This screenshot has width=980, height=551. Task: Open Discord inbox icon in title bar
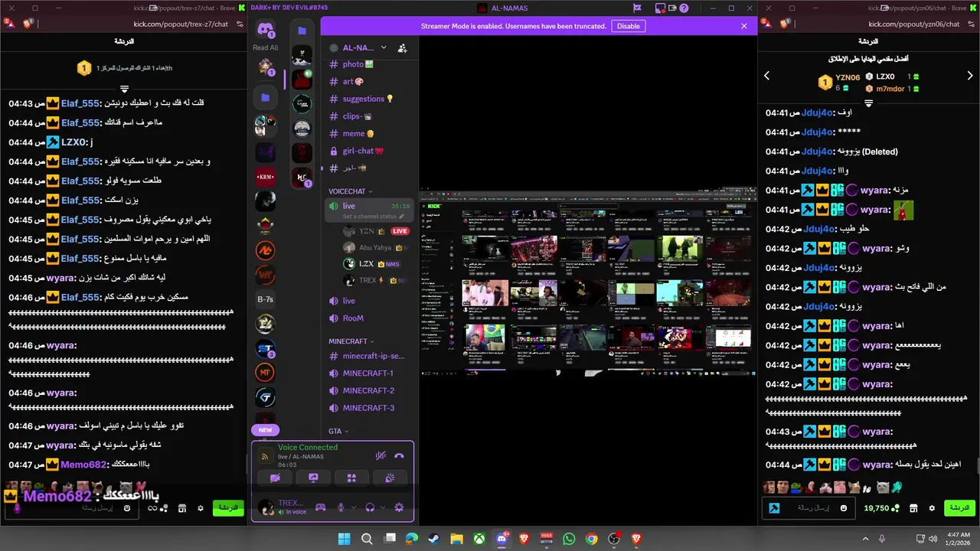(661, 8)
